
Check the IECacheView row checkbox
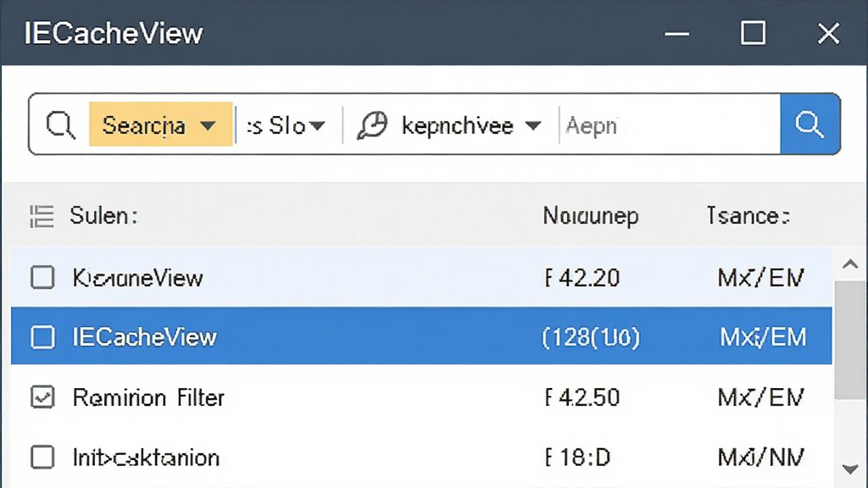[42, 337]
